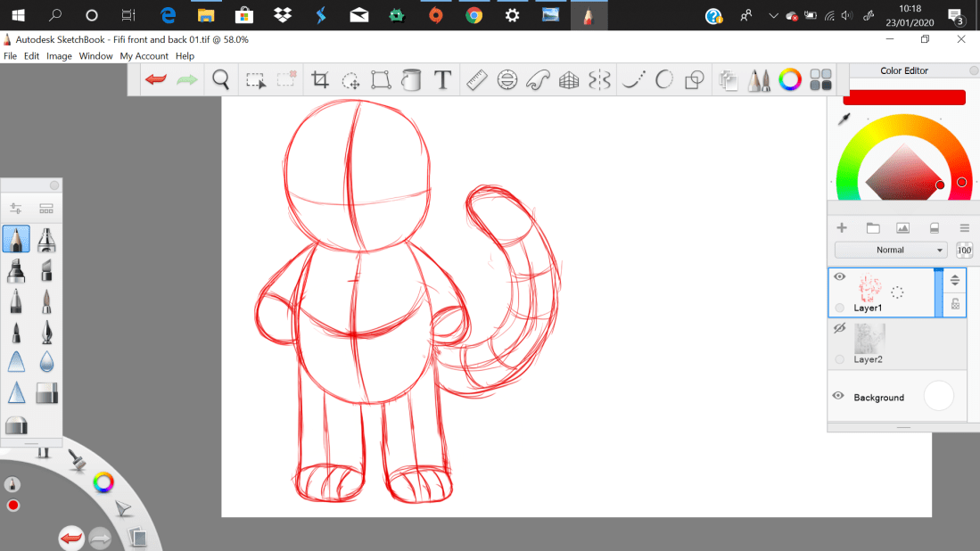Viewport: 980px width, 551px height.
Task: Click the red Undo arrow in toolbar
Action: [156, 80]
